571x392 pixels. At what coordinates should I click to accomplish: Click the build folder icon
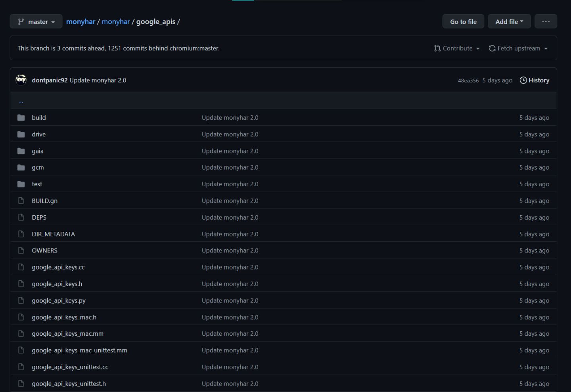(21, 118)
